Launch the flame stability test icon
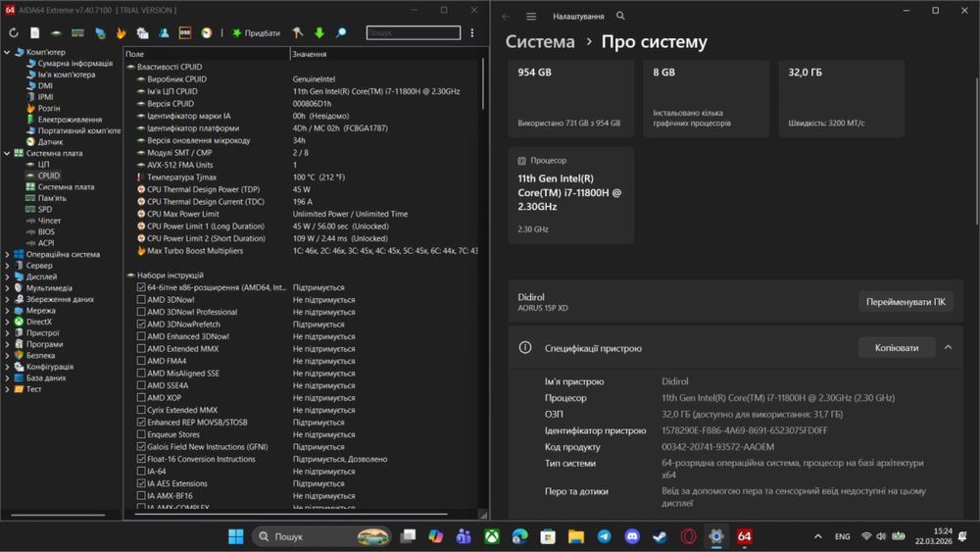Image resolution: width=980 pixels, height=552 pixels. coord(122,33)
